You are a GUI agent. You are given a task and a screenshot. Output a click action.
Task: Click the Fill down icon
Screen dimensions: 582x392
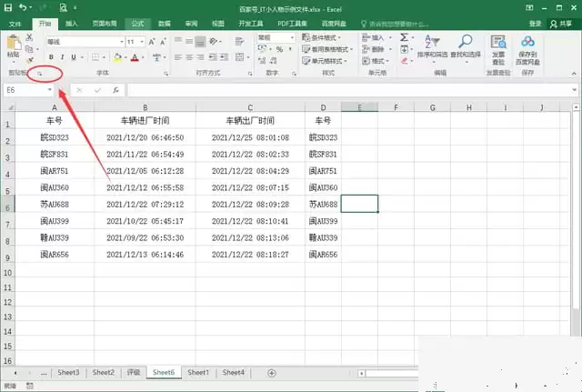click(x=404, y=49)
